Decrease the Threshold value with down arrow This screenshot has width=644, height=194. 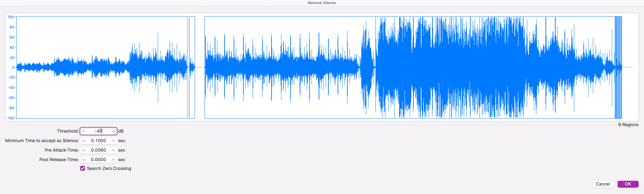[x=84, y=131]
